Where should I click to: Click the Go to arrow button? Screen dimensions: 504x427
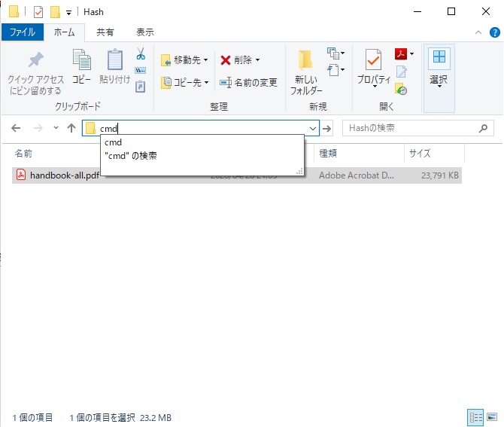tap(326, 129)
